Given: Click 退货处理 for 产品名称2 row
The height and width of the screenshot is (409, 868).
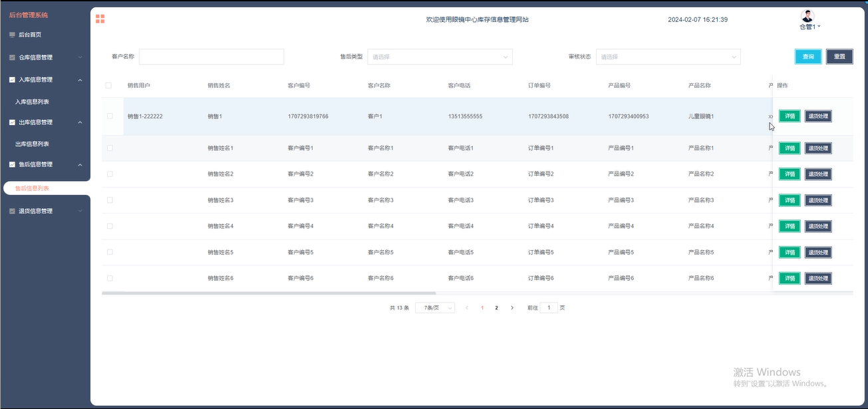Looking at the screenshot, I should pos(818,174).
